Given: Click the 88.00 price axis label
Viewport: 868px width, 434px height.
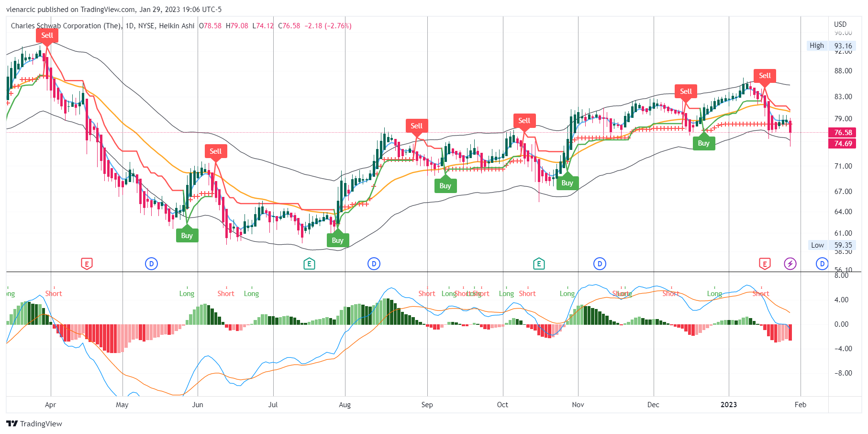Looking at the screenshot, I should pos(843,71).
